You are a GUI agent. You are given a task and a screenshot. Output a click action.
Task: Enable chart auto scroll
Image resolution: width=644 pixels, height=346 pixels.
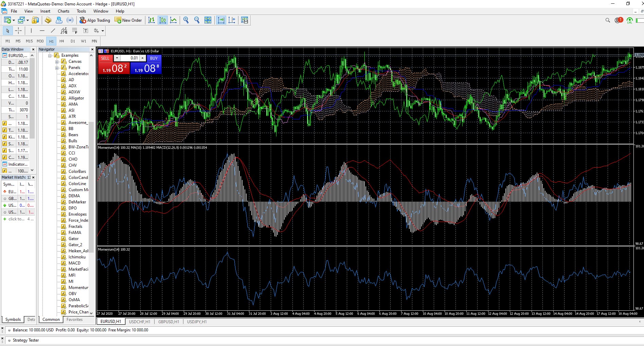coord(221,20)
